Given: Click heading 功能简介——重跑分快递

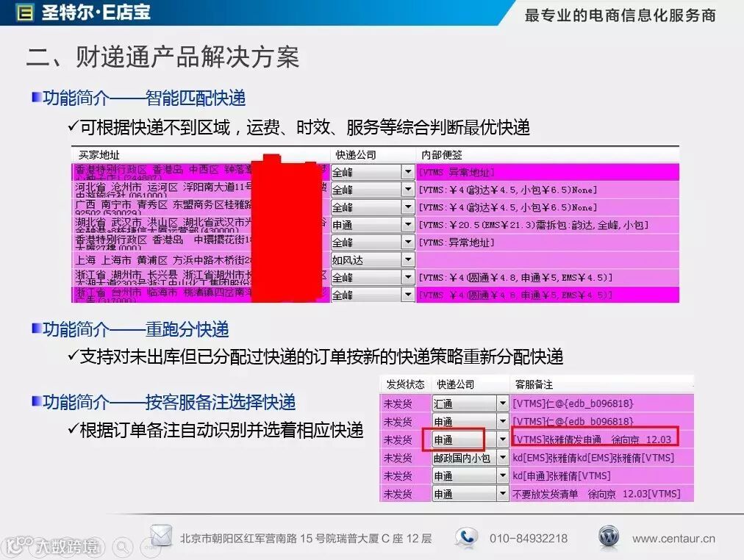Looking at the screenshot, I should coord(136,329).
